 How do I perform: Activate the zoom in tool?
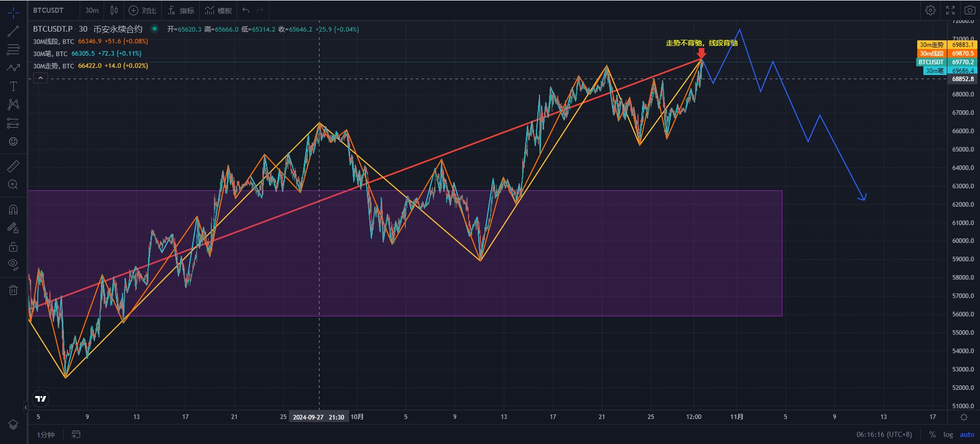[13, 185]
